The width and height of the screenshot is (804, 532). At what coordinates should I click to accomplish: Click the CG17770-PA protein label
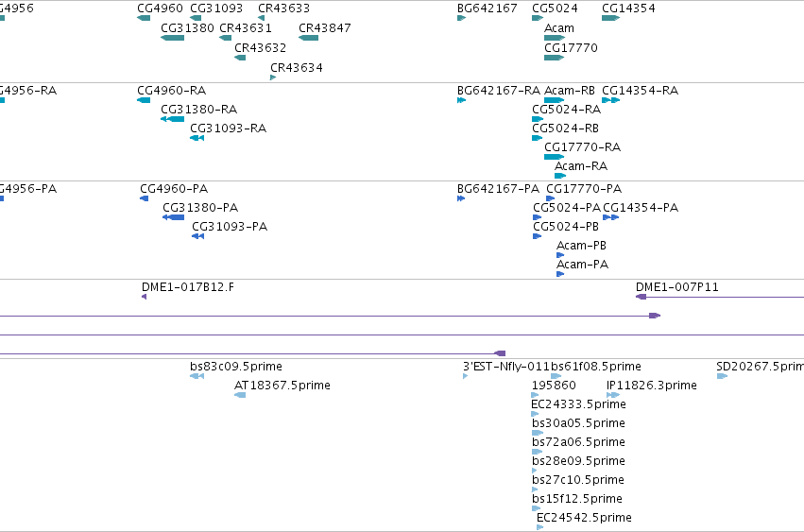584,189
